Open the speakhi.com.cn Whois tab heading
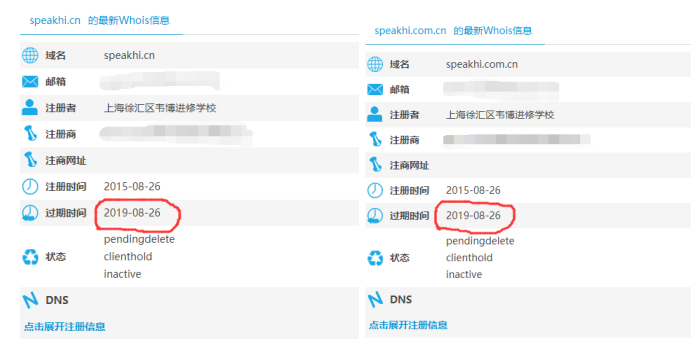Viewport: 691px width, 360px height. click(453, 30)
